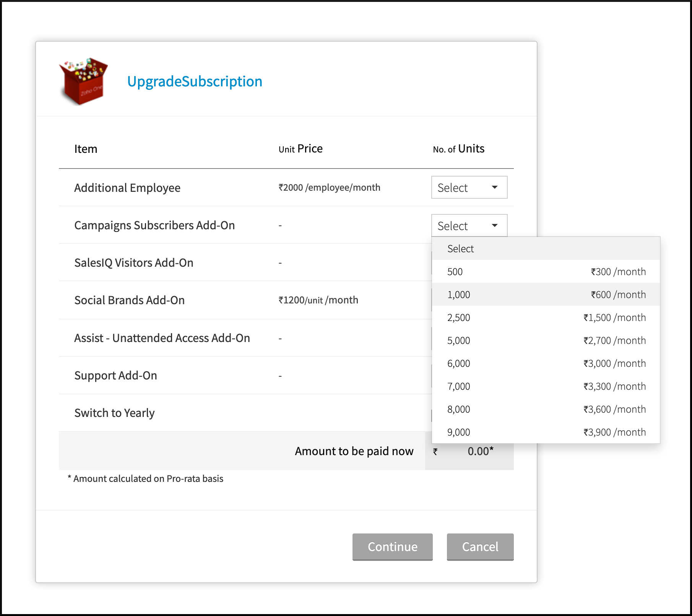Click the 'Amount calculated on Pro-rata basis' note

tap(146, 478)
